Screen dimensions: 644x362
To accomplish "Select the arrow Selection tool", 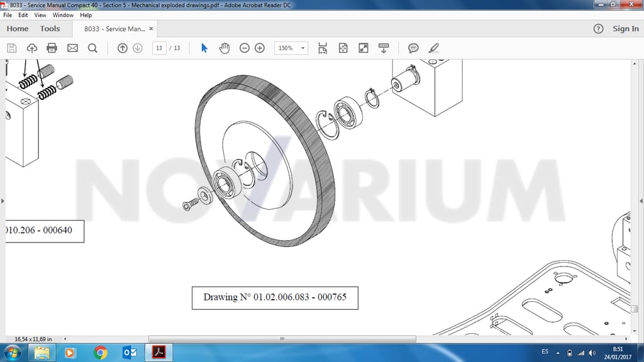I will (x=204, y=48).
